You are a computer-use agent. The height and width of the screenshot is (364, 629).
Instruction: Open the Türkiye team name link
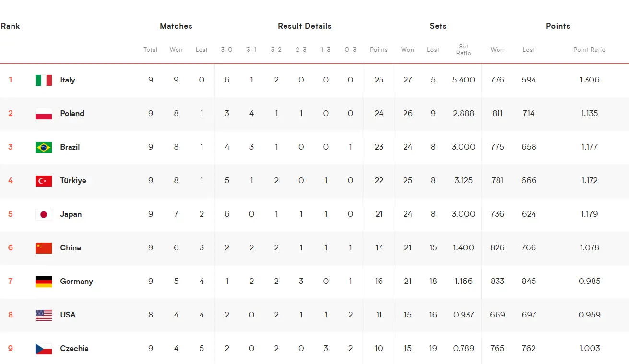tap(73, 181)
